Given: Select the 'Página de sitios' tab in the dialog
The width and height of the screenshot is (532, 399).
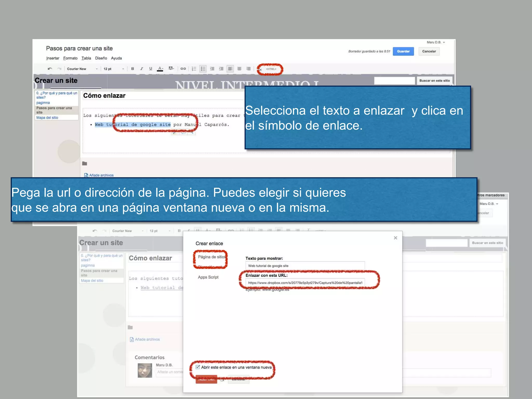Looking at the screenshot, I should [x=211, y=257].
